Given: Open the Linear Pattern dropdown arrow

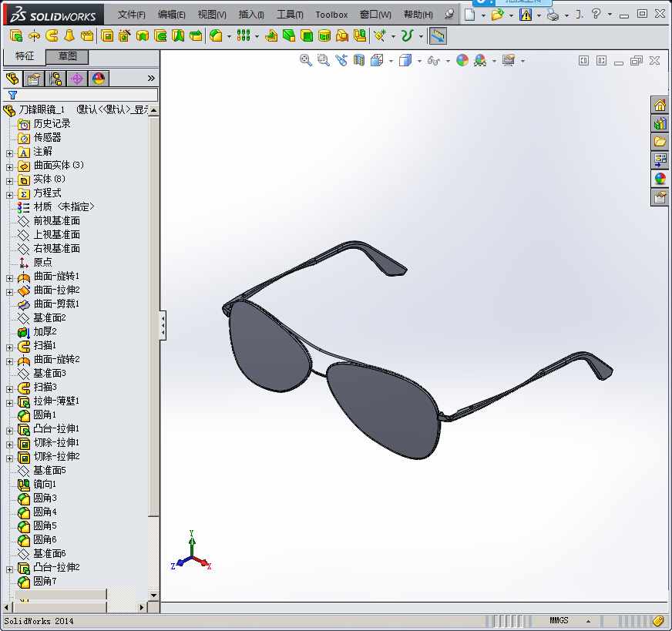Looking at the screenshot, I should [257, 36].
